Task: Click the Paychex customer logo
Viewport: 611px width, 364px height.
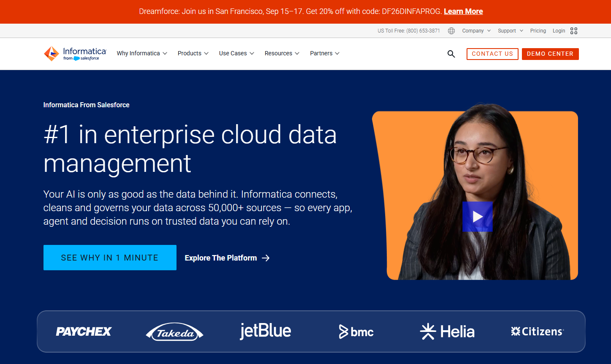Action: 84,331
